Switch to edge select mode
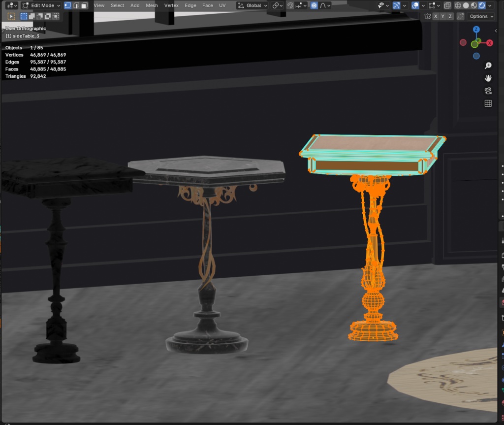The height and width of the screenshot is (425, 504). (76, 5)
